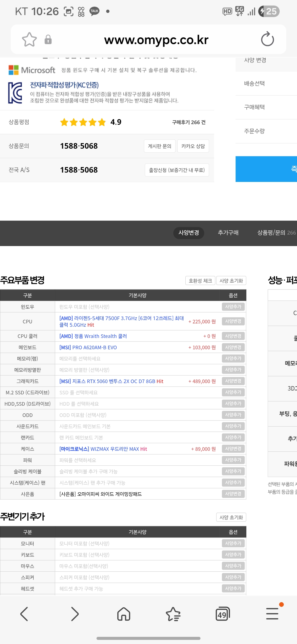Switch to 추가구매 tab
Image resolution: width=297 pixels, height=644 pixels.
click(x=228, y=233)
